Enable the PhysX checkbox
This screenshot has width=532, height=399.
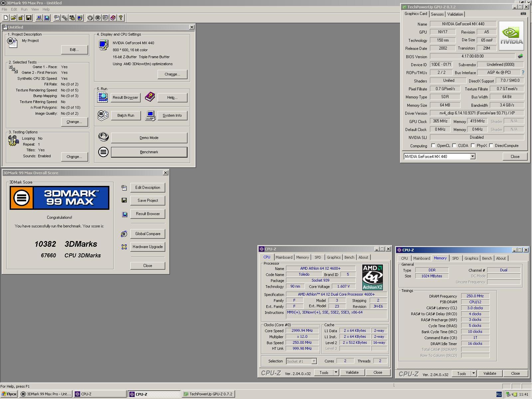(x=473, y=145)
